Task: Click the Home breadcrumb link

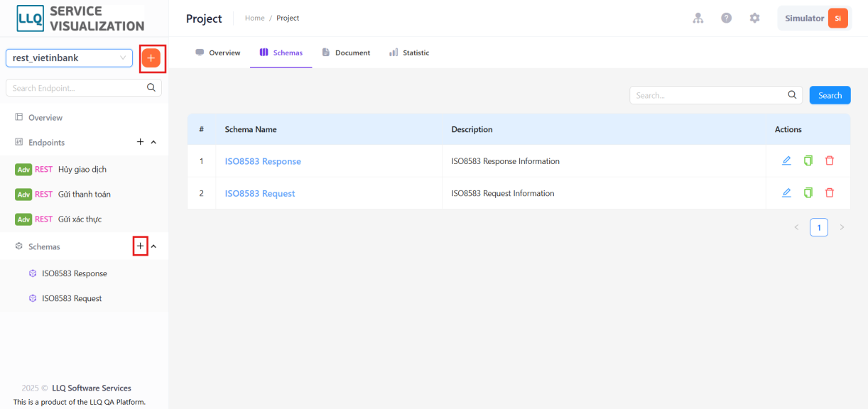Action: (255, 18)
